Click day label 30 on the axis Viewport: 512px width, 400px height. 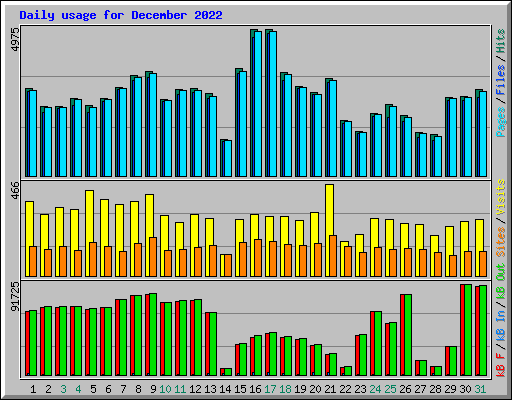coord(465,389)
